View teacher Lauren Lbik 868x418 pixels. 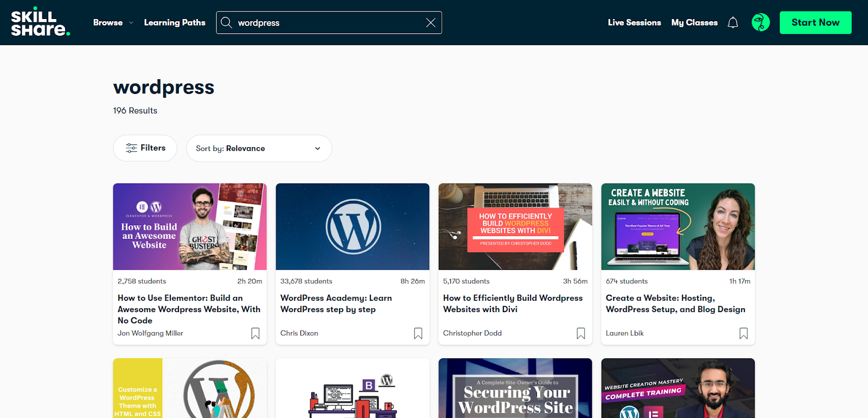(625, 333)
